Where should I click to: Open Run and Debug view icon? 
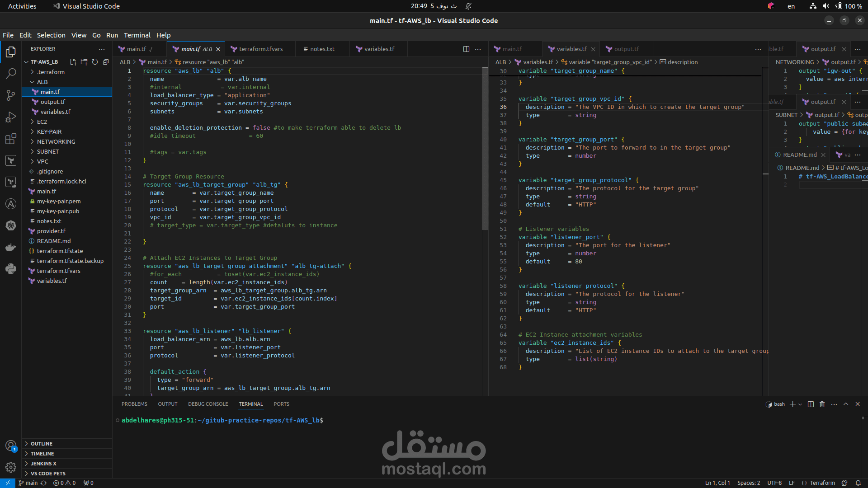(x=11, y=117)
